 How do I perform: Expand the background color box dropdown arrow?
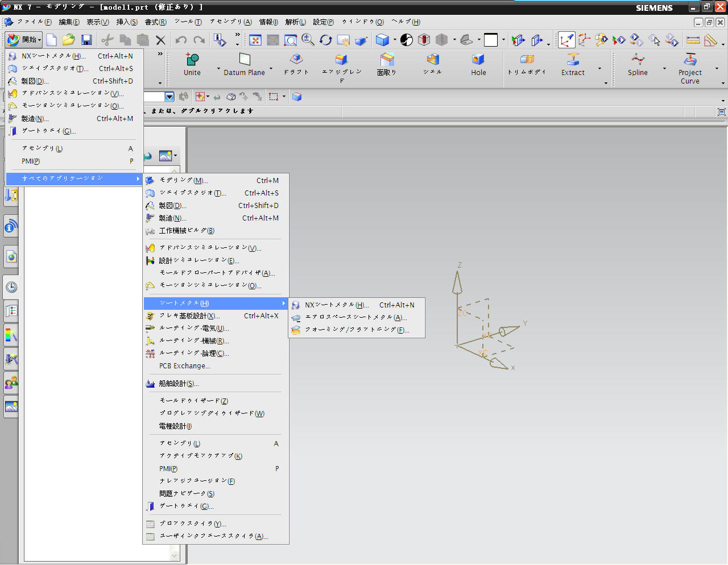pyautogui.click(x=503, y=40)
